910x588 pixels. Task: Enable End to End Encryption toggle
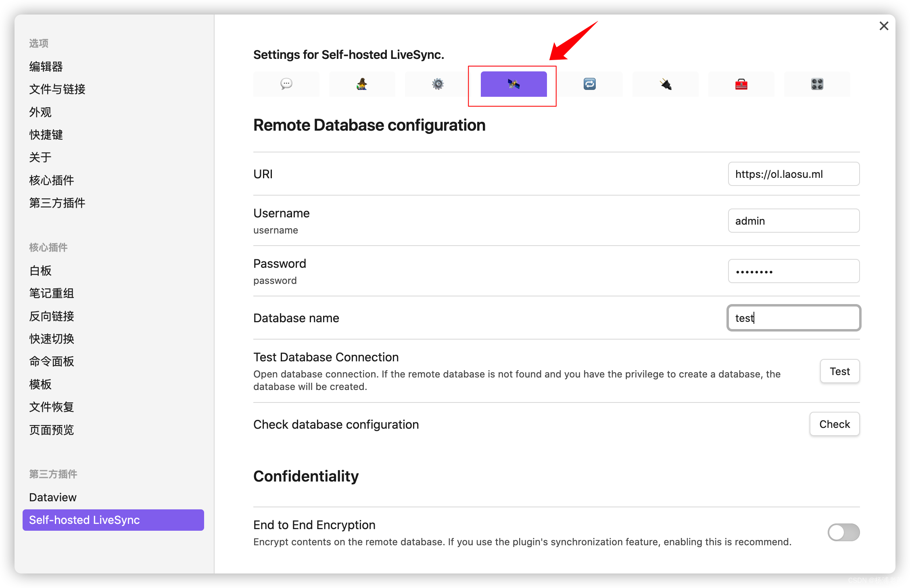843,532
